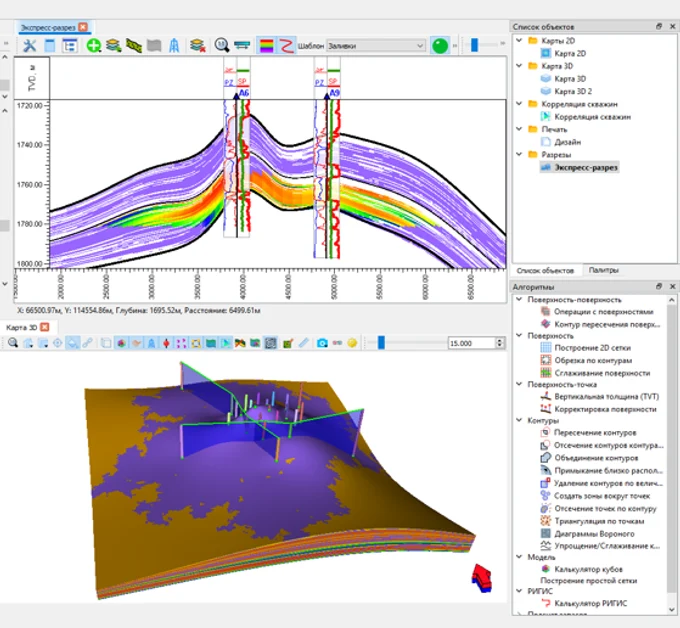Click the green plus add icon
680x628 pixels.
[93, 46]
